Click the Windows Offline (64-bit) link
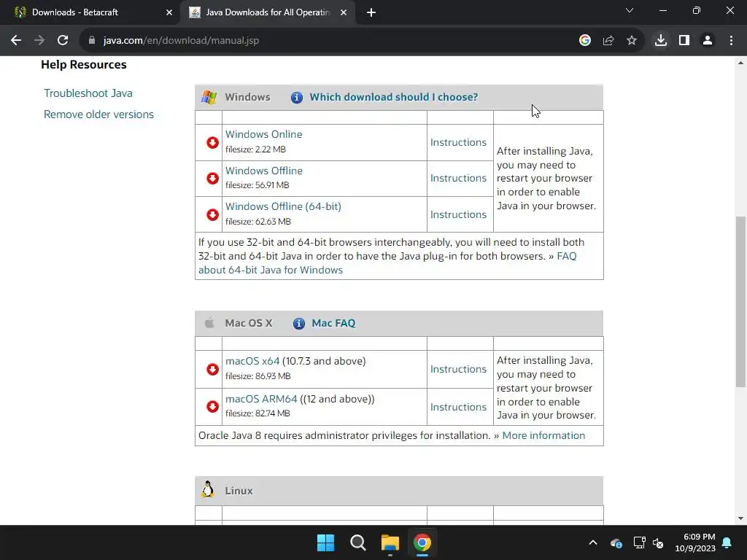This screenshot has width=747, height=560. coord(283,206)
